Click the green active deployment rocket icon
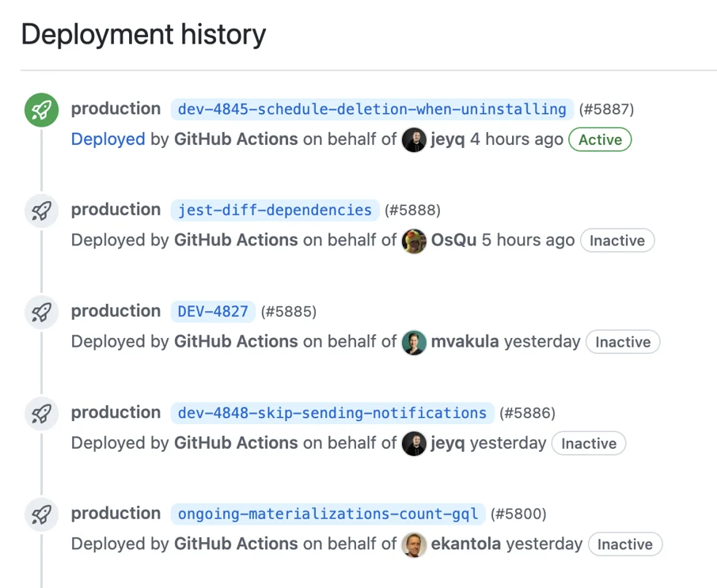The width and height of the screenshot is (717, 588). point(41,110)
